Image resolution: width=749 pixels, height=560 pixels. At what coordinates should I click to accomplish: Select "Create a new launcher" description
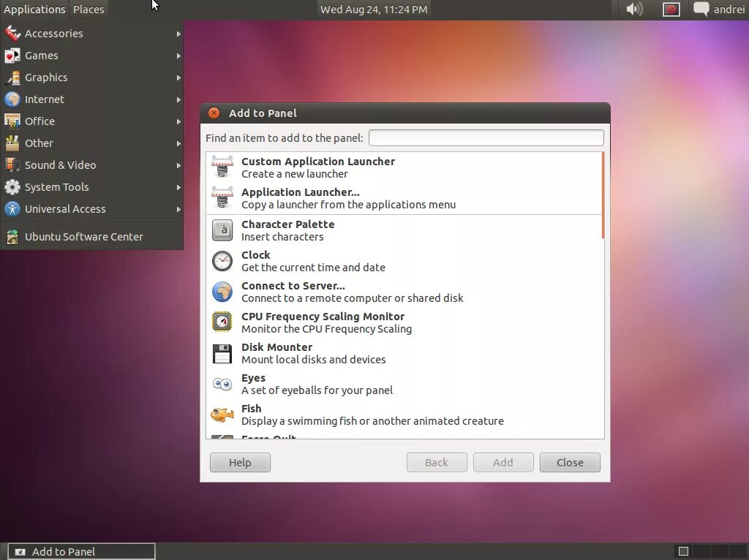(x=294, y=174)
